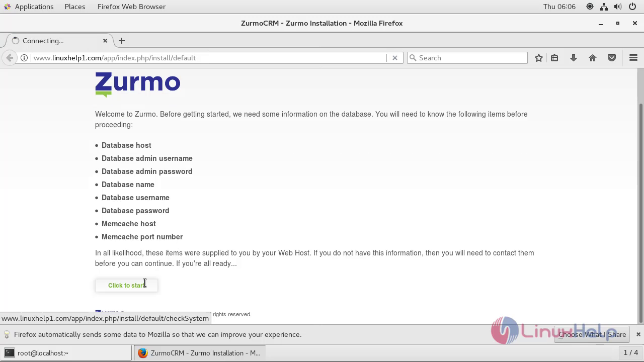Click the 'Database password' list item
The height and width of the screenshot is (362, 644).
(135, 211)
